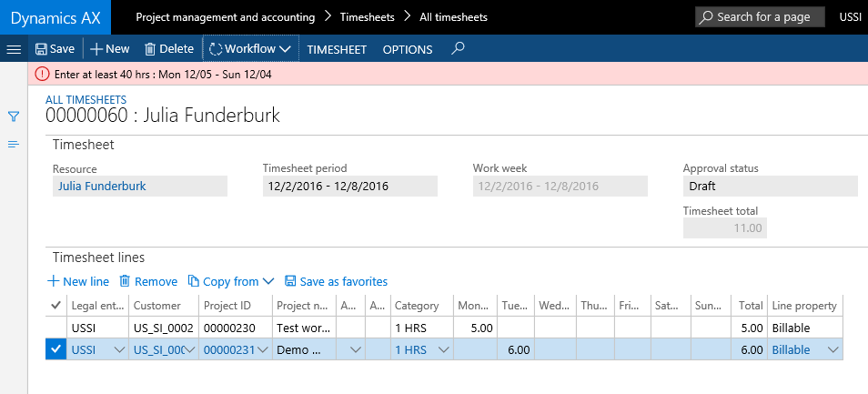
Task: Open the hamburger navigation menu
Action: (x=14, y=49)
